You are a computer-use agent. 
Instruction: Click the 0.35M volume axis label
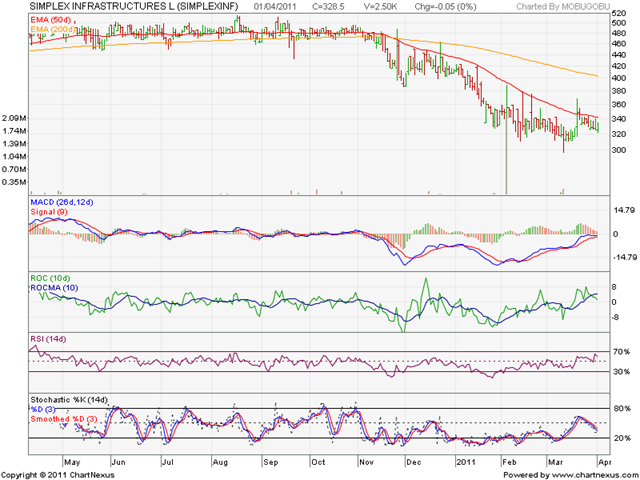[15, 182]
